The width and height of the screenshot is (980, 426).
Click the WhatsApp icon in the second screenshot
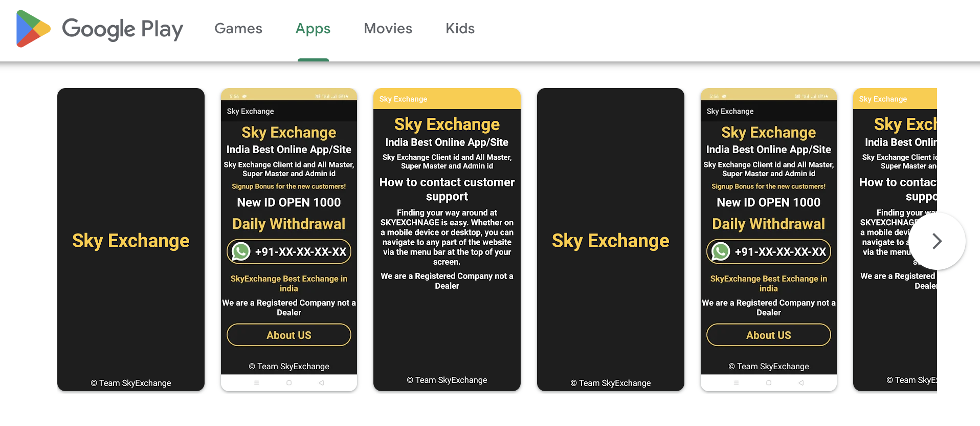tap(241, 251)
